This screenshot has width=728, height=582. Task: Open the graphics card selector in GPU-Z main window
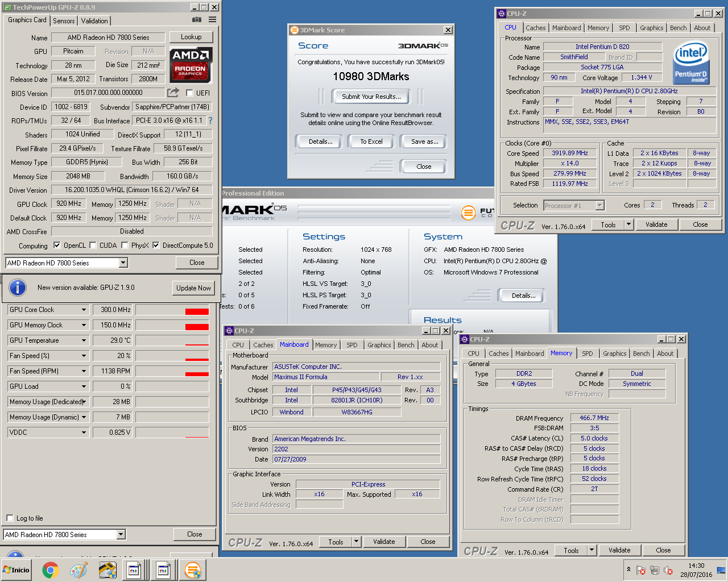(x=123, y=263)
